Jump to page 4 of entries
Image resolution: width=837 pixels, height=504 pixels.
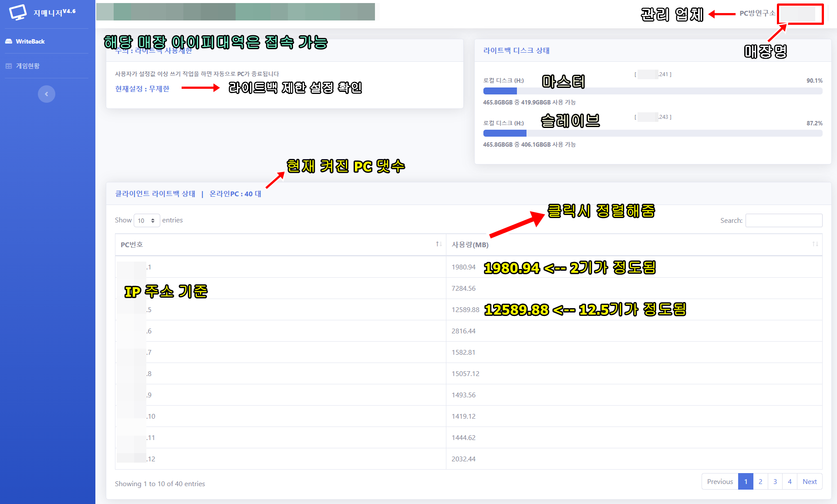pos(790,481)
